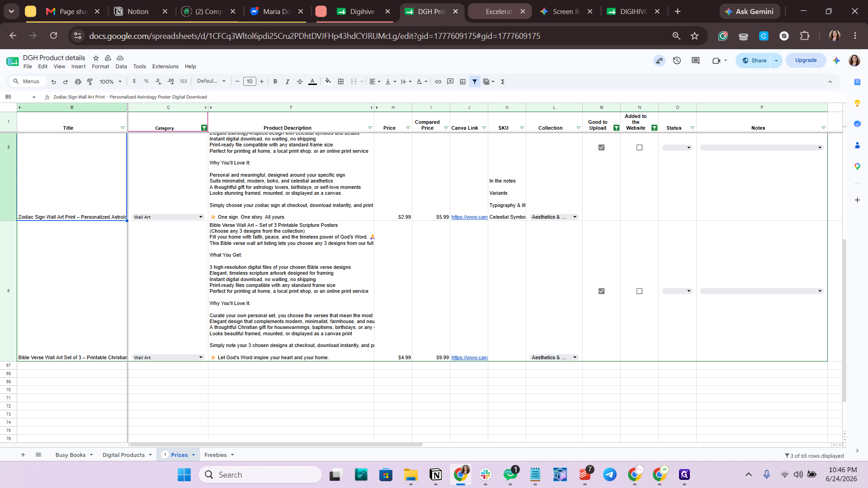Open the Format menu
Screen dimensions: 868x488
pos(100,66)
